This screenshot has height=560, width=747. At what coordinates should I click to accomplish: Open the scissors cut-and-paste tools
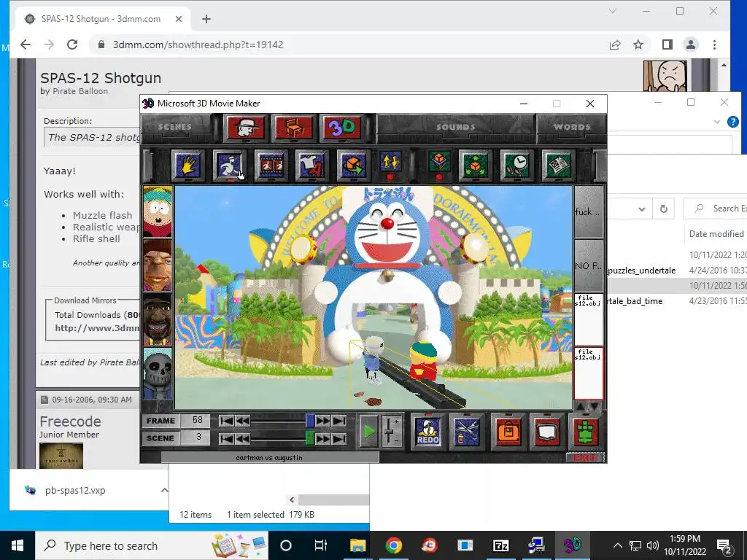coord(467,432)
